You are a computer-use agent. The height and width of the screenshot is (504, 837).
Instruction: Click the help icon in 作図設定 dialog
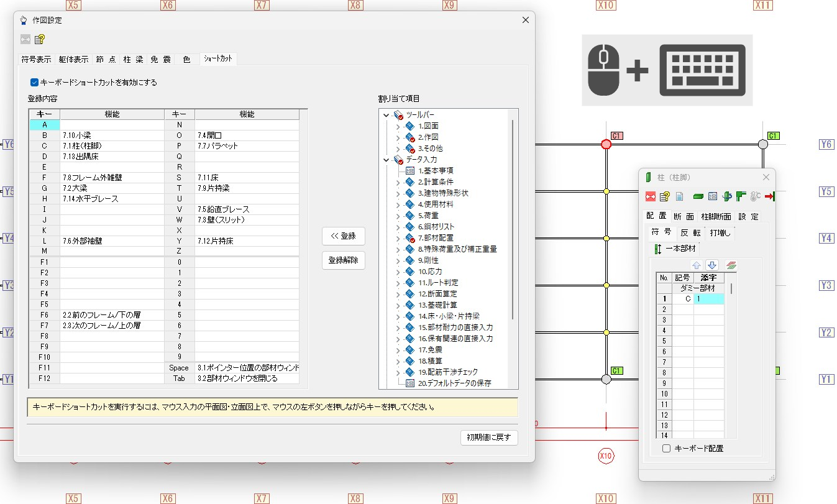[x=40, y=39]
